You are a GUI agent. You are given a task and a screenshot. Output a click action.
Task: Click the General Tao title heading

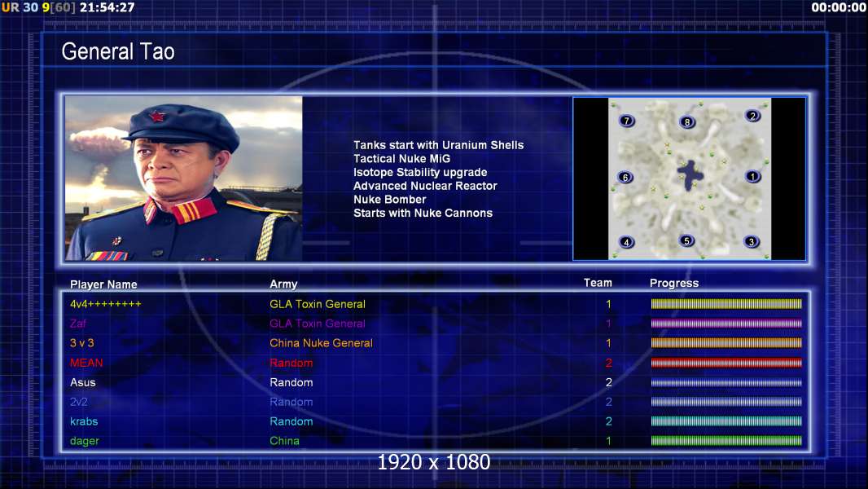point(118,51)
